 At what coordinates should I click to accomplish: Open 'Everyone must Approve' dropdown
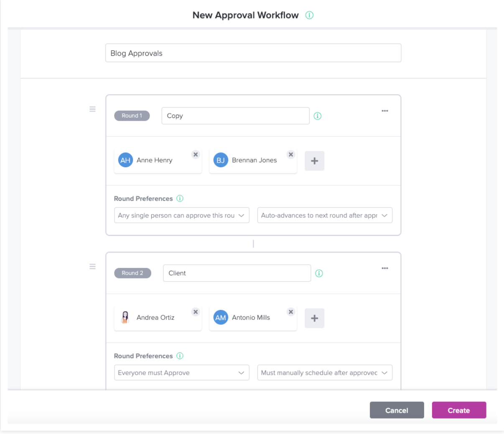point(181,373)
